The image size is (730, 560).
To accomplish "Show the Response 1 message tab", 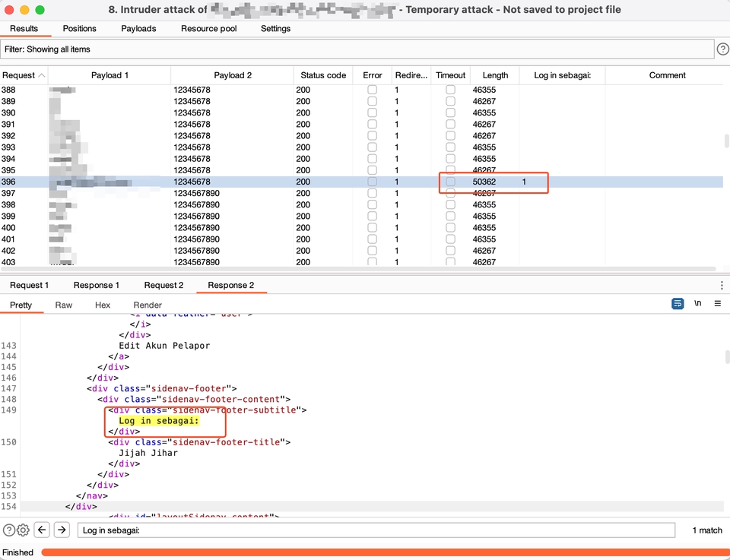I will pyautogui.click(x=97, y=285).
